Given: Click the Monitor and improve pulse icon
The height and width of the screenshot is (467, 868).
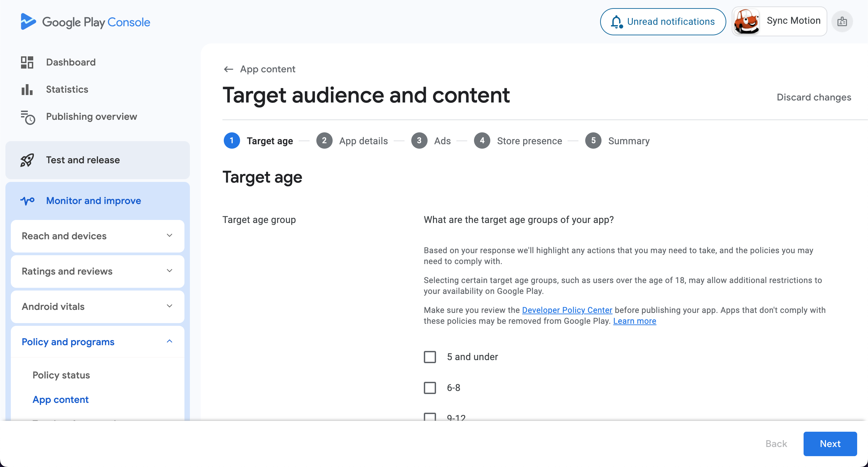Looking at the screenshot, I should tap(27, 201).
